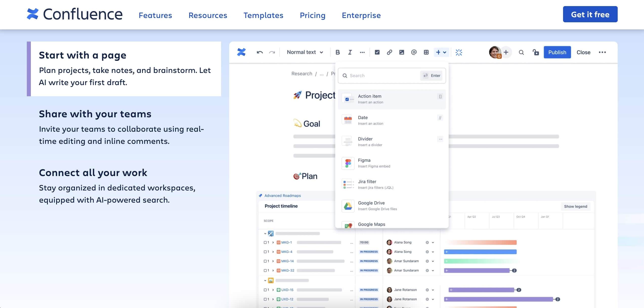This screenshot has width=644, height=308.
Task: Undo the last edit
Action: [x=260, y=52]
